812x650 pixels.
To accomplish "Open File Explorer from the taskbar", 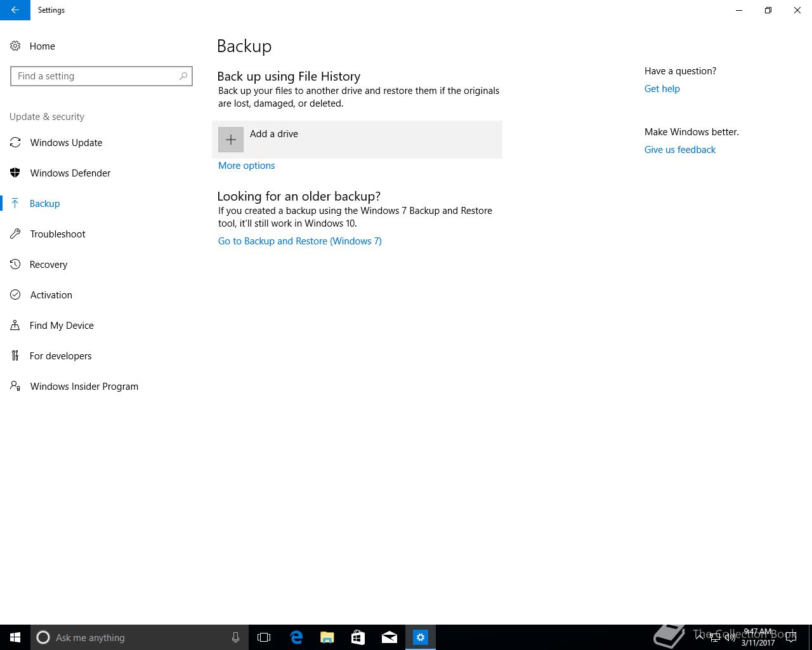I will (327, 637).
